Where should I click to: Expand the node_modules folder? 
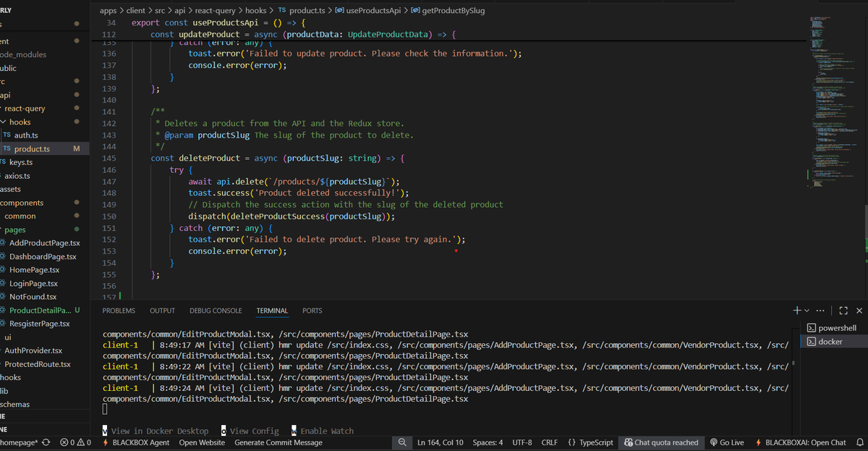[24, 54]
